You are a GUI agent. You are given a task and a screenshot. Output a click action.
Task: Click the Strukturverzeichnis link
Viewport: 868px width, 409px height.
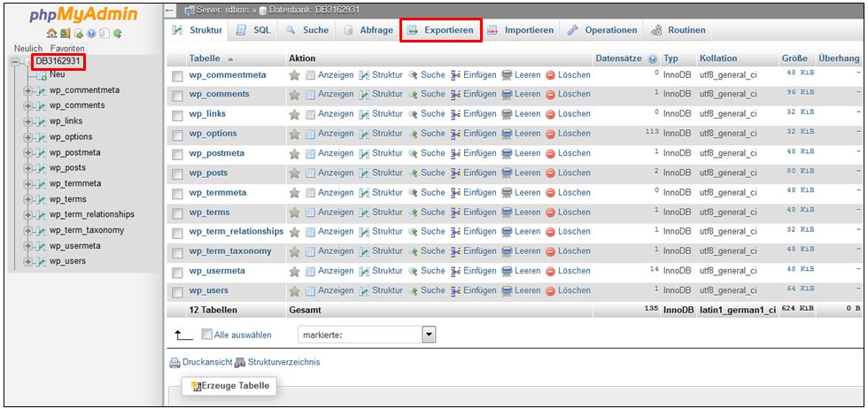[283, 362]
